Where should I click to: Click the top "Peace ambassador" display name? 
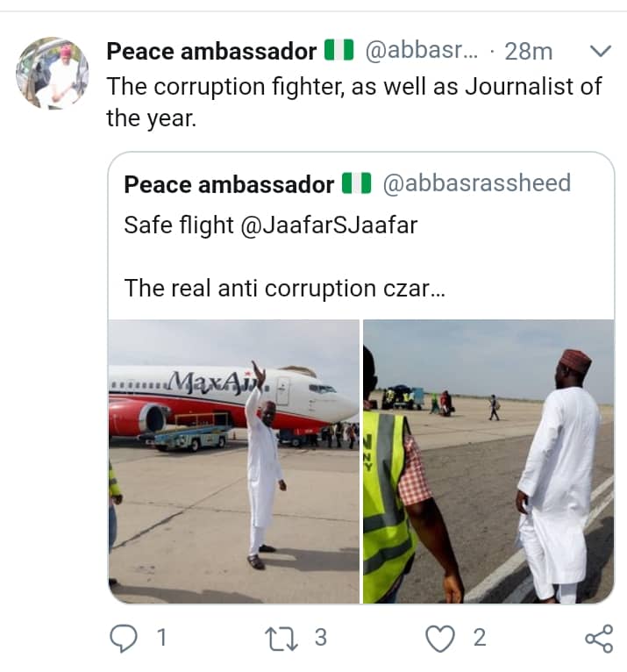tap(210, 51)
